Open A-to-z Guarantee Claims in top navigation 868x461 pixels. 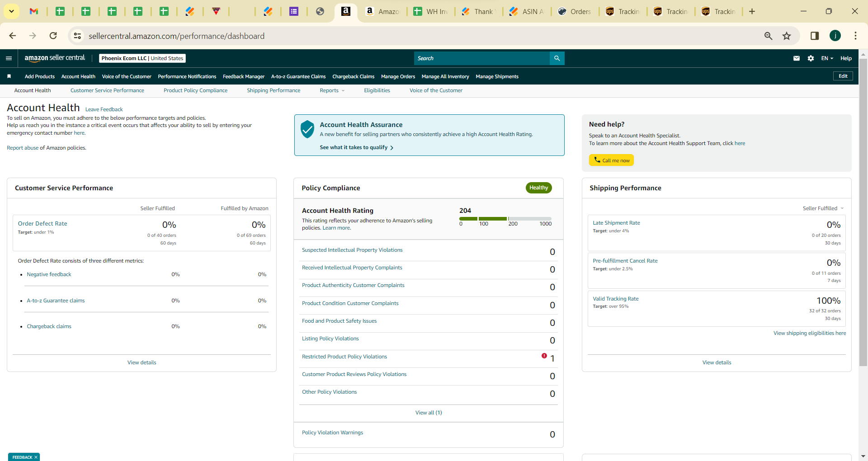pyautogui.click(x=298, y=76)
